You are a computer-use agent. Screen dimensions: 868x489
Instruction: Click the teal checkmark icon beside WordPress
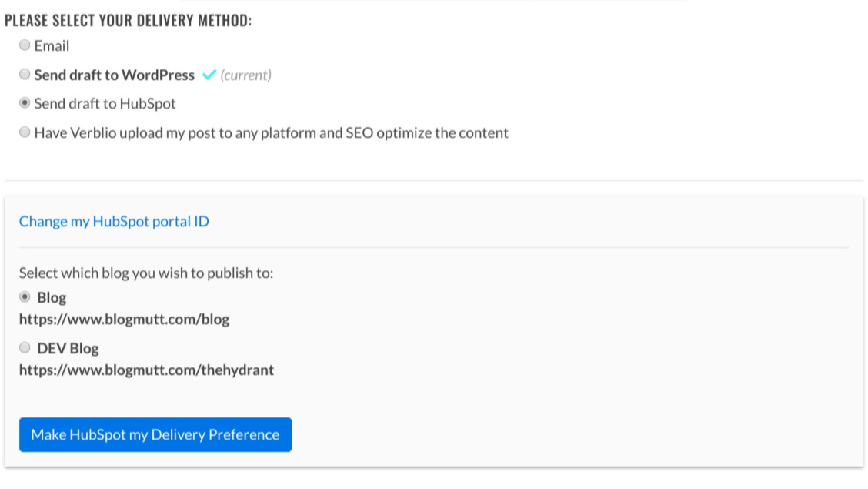click(208, 75)
